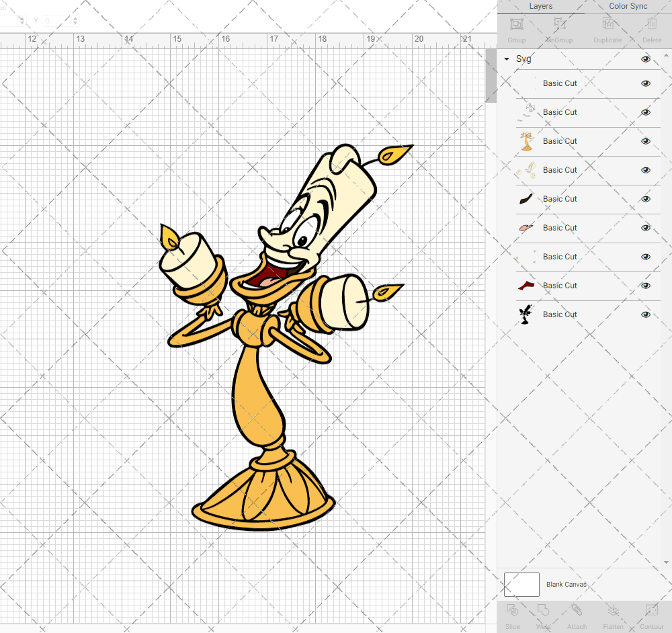
Task: Select the Weld tool
Action: [543, 610]
